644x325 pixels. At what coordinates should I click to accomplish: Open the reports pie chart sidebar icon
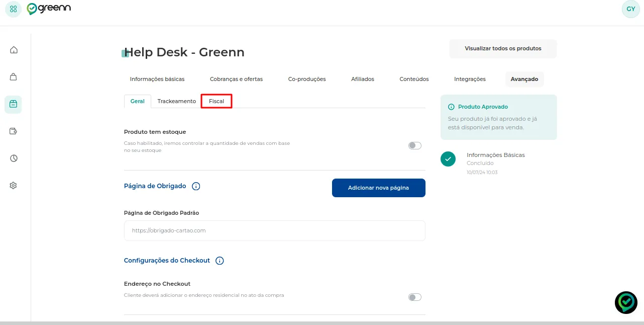(x=14, y=158)
